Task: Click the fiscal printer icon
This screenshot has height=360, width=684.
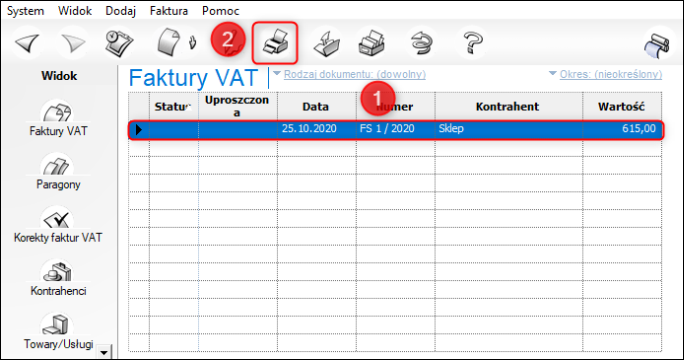Action: pyautogui.click(x=372, y=43)
